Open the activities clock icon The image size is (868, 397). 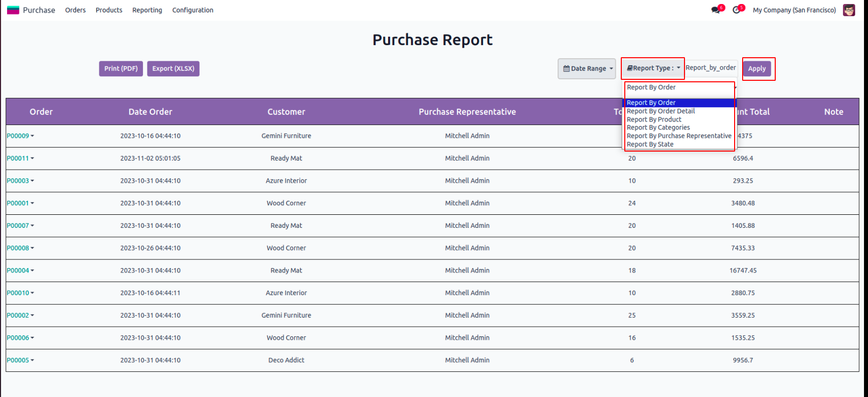pyautogui.click(x=736, y=10)
